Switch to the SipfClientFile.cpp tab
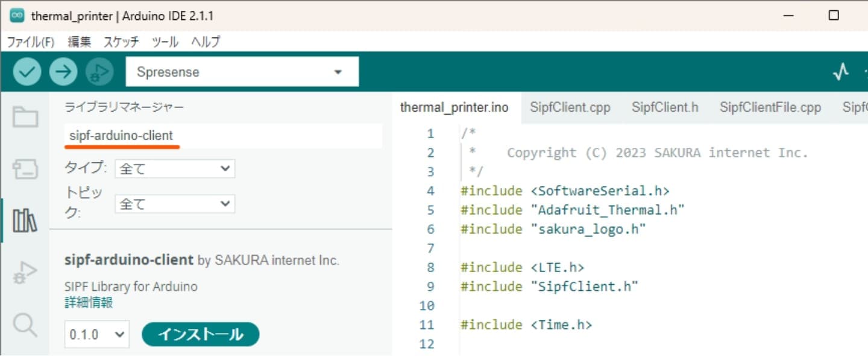 pyautogui.click(x=770, y=107)
